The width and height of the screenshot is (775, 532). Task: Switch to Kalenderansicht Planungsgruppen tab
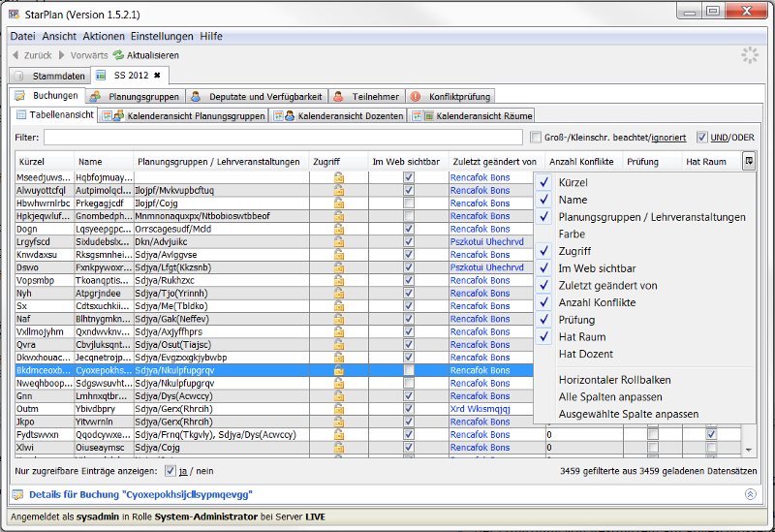coord(184,116)
